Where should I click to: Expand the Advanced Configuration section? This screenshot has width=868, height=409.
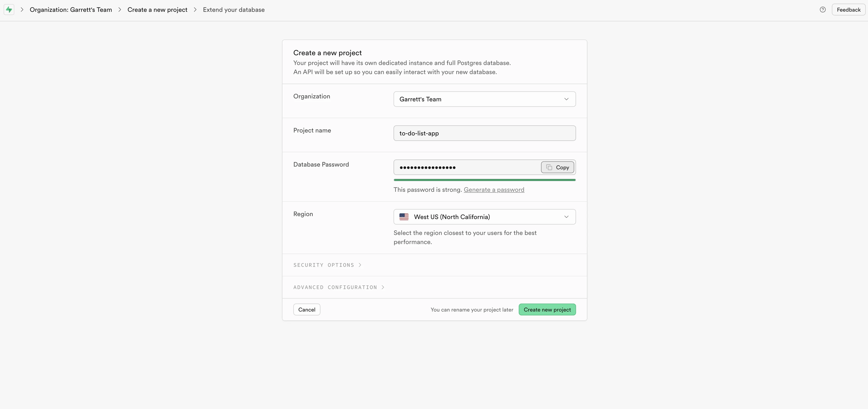point(335,287)
